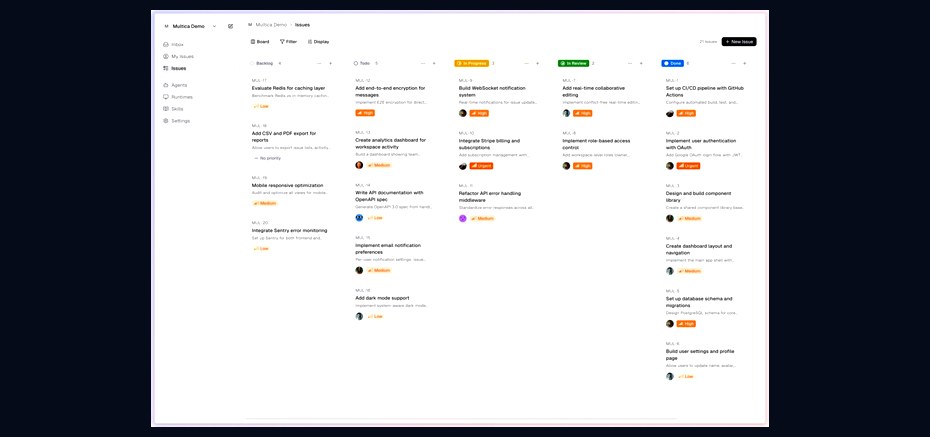Open Create dashboard layout and navigation issue
This screenshot has height=437, width=930.
click(699, 249)
